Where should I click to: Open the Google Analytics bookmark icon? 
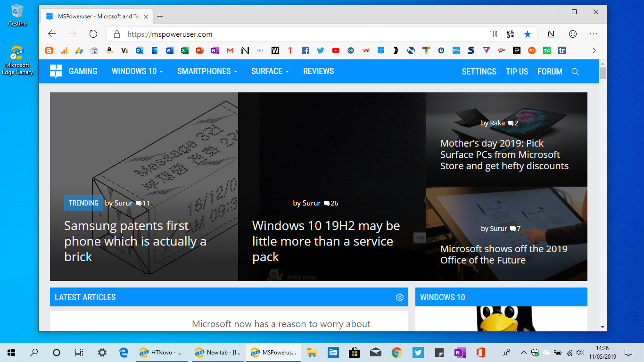[x=64, y=50]
